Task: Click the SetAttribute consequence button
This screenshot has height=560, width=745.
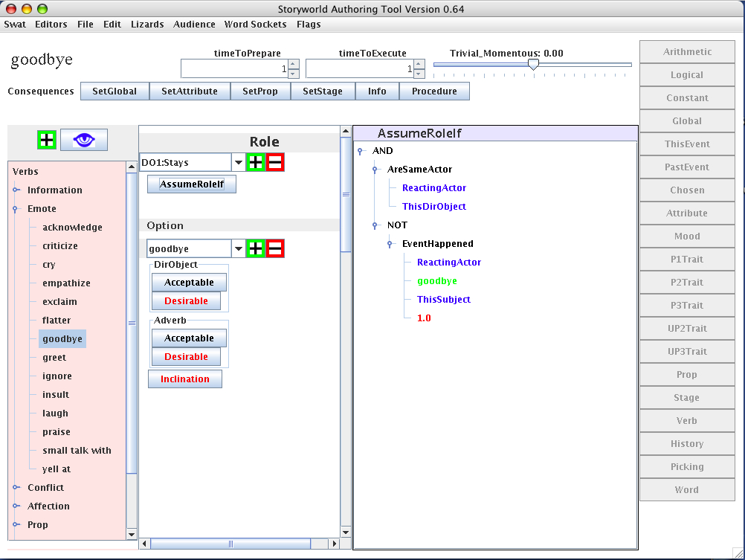Action: [190, 91]
